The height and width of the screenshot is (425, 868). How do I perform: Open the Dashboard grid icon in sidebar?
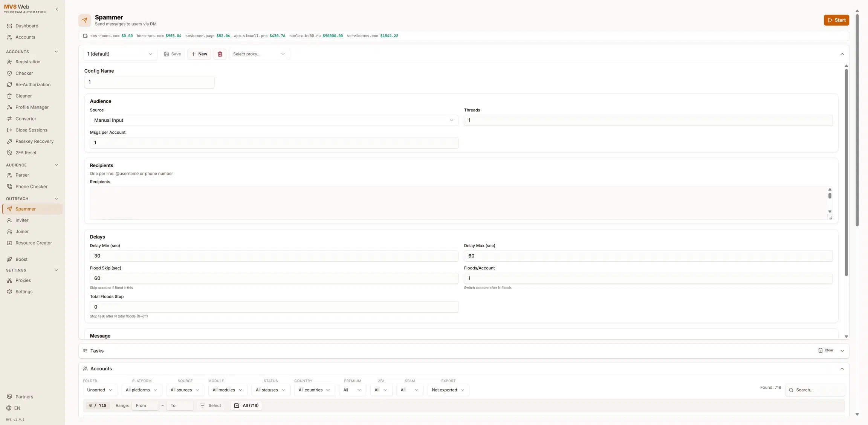coord(9,26)
